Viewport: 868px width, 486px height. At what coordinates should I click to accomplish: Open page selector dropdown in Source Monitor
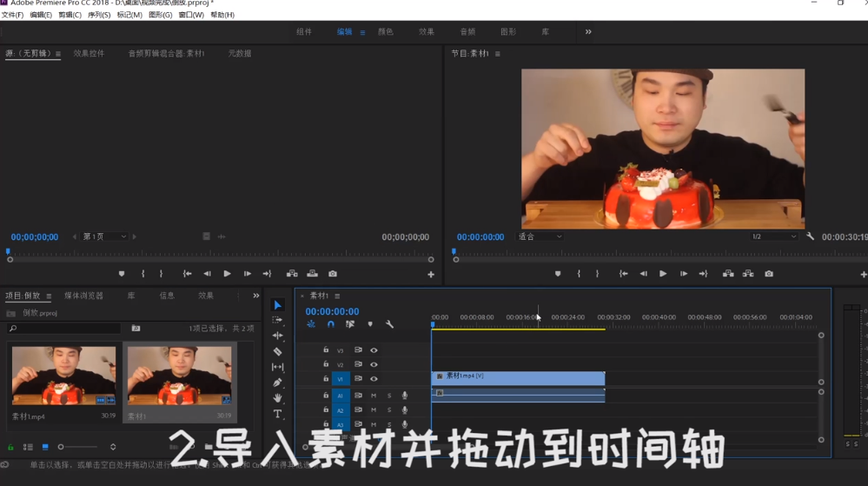pos(104,236)
